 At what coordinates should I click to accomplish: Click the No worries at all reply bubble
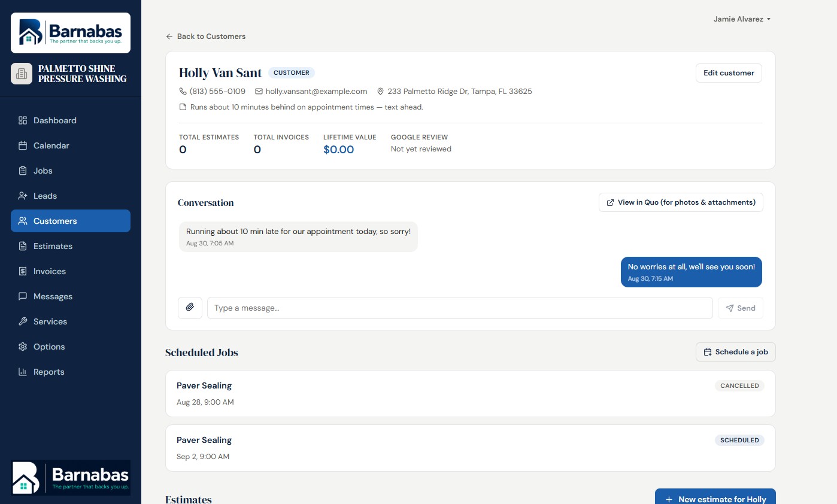[692, 272]
